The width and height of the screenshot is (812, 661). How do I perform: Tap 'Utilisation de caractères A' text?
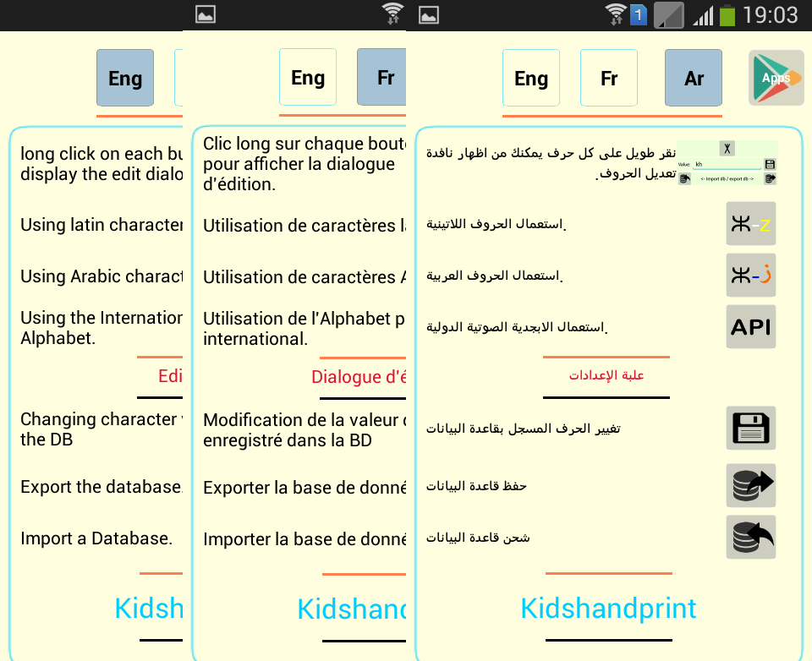coord(304,277)
